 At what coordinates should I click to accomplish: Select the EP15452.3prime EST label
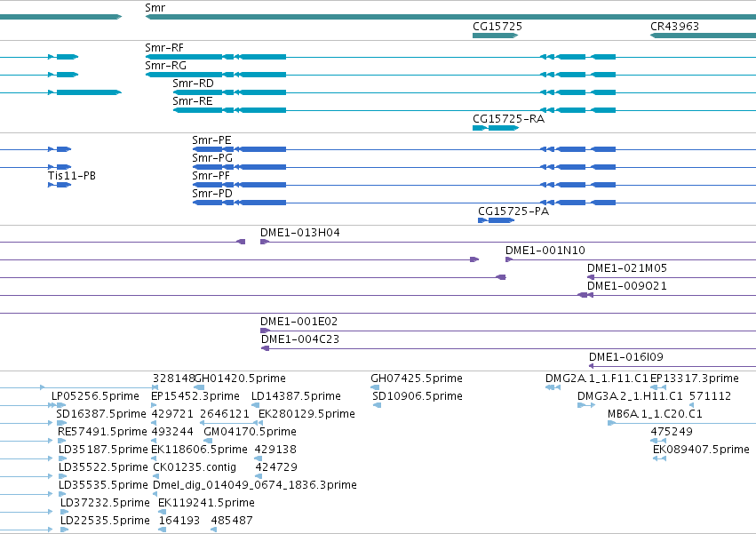coord(195,396)
